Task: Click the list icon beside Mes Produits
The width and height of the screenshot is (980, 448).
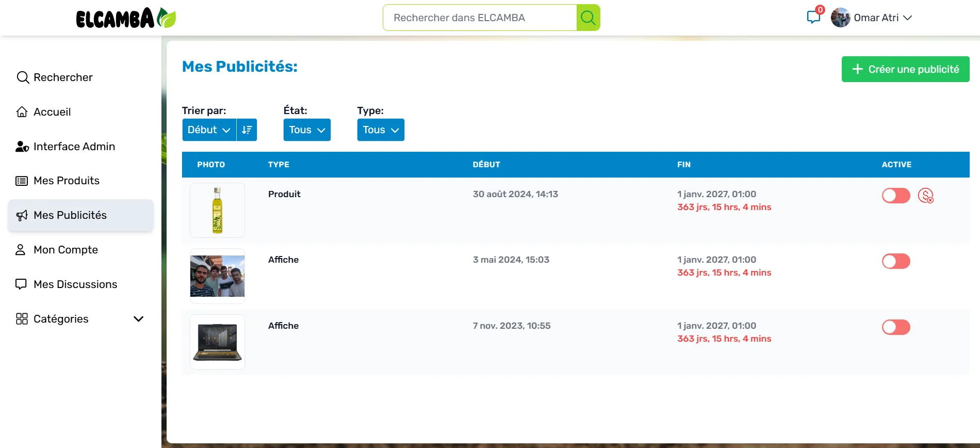Action: (22, 181)
